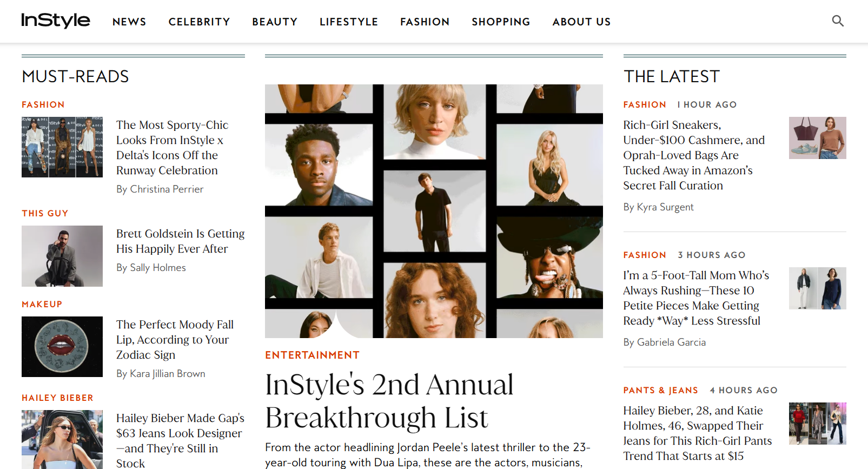Go to the InStyle home logo
Viewport: 868px width, 469px height.
tap(56, 21)
